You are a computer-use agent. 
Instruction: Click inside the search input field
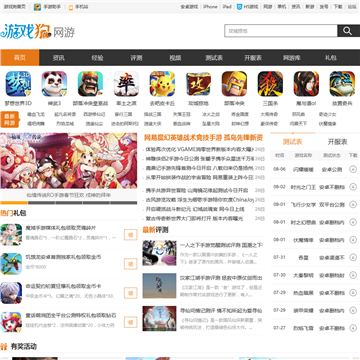(281, 31)
